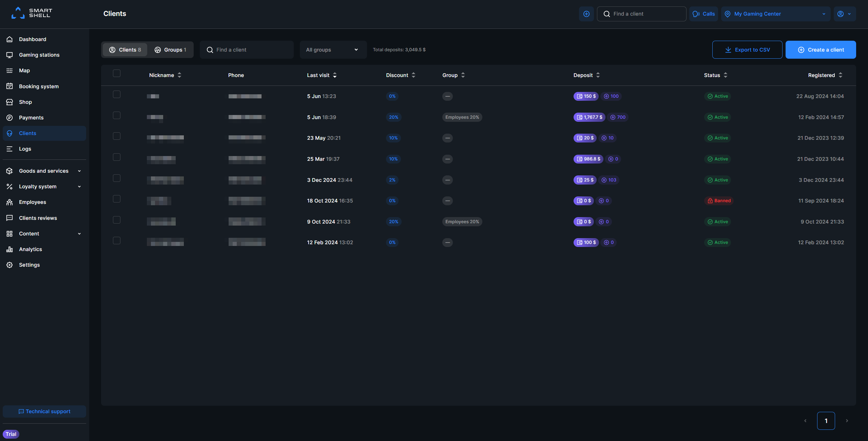868x441 pixels.
Task: Click the Goods and services box icon
Action: click(9, 171)
